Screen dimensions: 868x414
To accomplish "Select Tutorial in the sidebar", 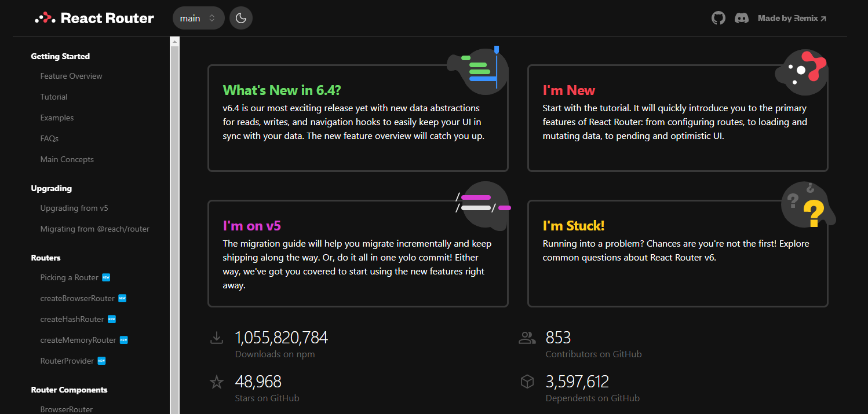I will [54, 97].
